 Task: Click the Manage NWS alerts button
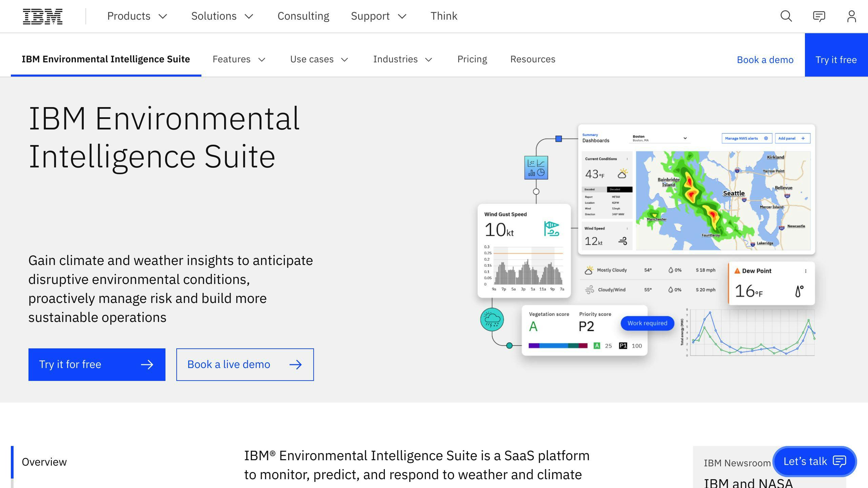[x=747, y=138]
